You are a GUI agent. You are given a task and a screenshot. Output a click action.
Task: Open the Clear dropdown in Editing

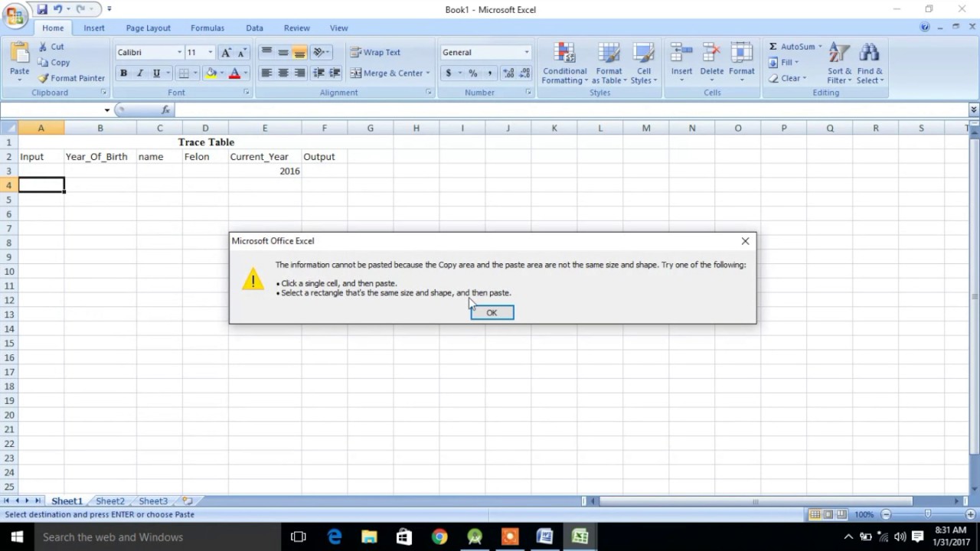[787, 78]
